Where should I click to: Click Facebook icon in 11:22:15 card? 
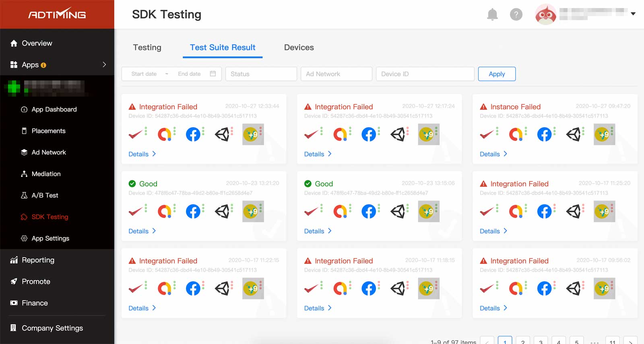[193, 288]
